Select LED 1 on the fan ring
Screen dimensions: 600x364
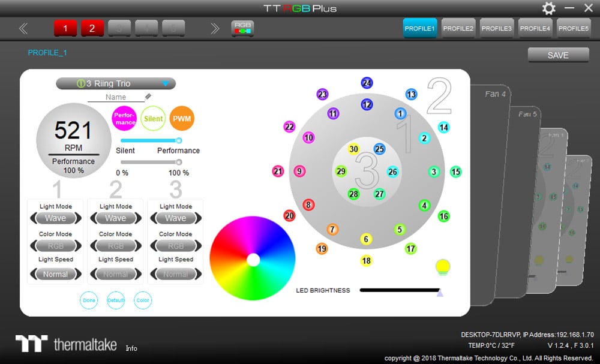(x=400, y=113)
